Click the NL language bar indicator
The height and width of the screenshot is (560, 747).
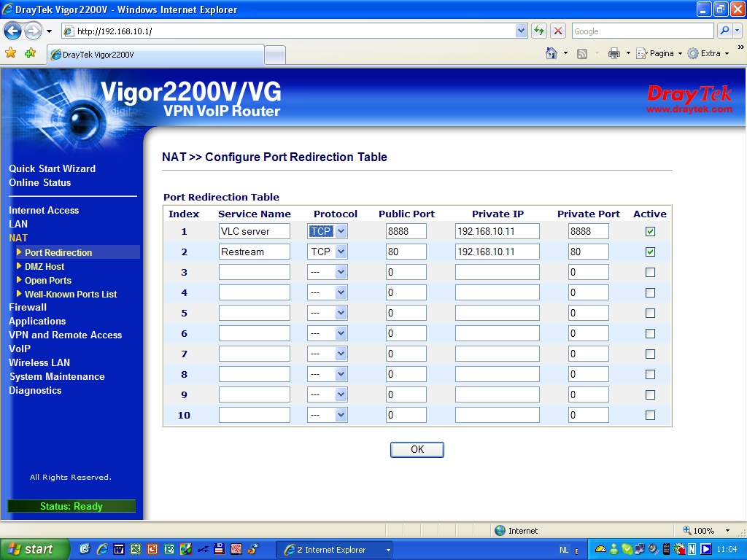pyautogui.click(x=564, y=550)
